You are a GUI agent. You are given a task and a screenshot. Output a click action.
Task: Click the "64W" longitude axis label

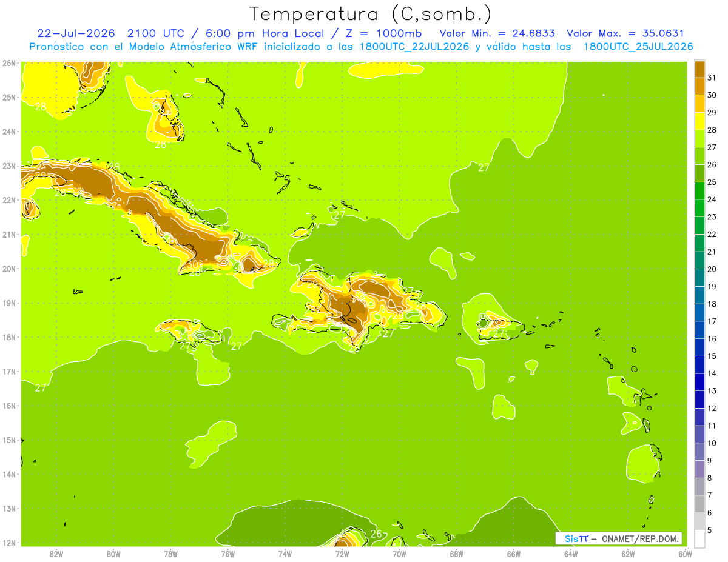pos(571,554)
